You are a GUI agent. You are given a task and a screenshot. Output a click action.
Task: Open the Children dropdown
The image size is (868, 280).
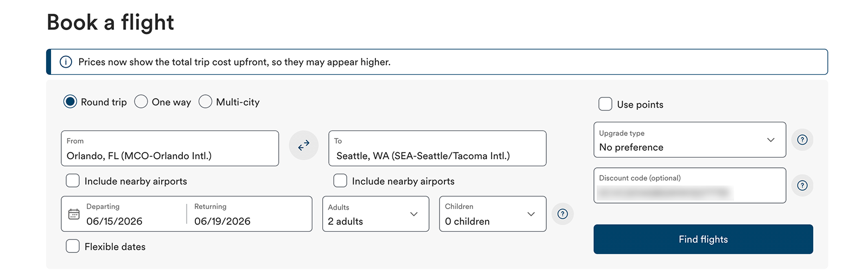tap(492, 214)
